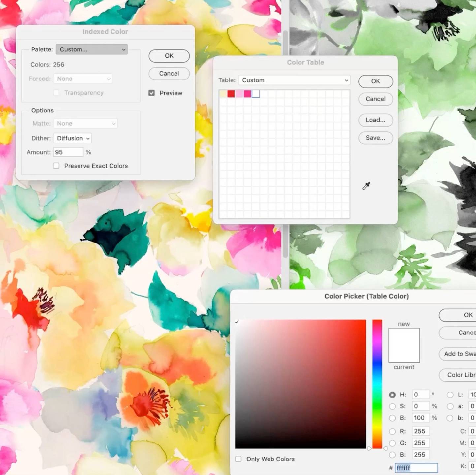Select the H hue radio button
The height and width of the screenshot is (475, 476).
[392, 395]
